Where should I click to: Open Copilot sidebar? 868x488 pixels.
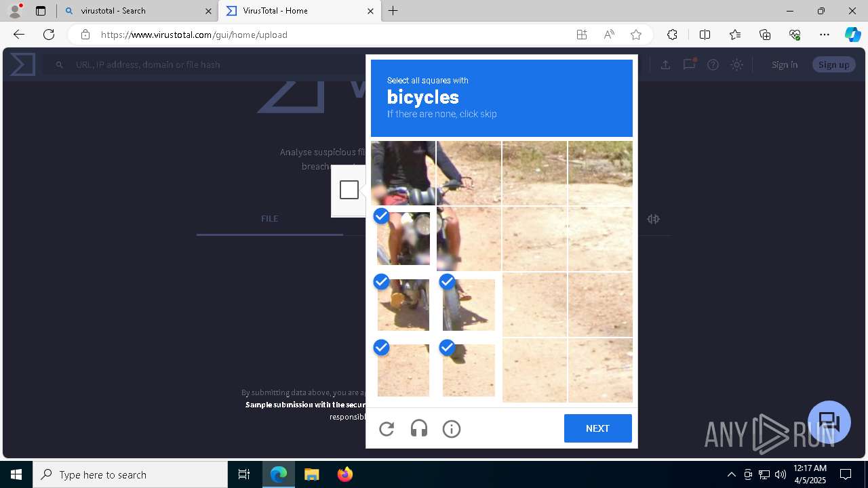[852, 35]
